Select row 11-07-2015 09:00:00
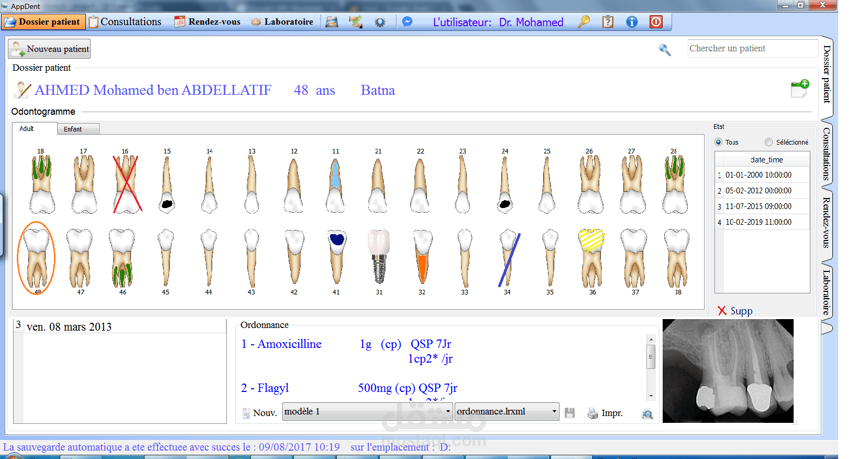 point(762,206)
